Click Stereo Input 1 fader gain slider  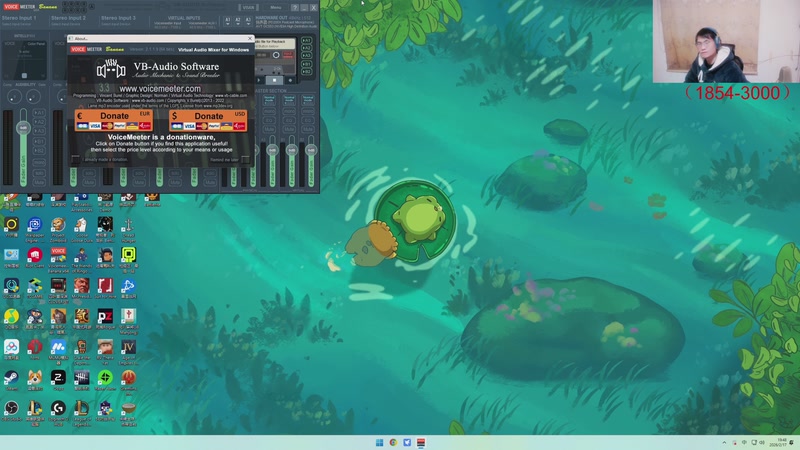[23, 128]
